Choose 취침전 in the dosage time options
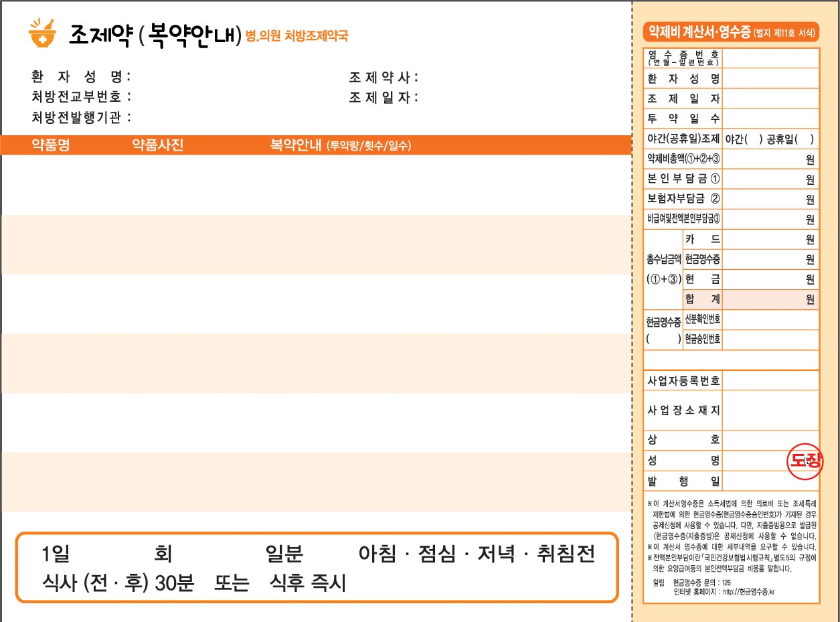The height and width of the screenshot is (622, 840). [566, 554]
